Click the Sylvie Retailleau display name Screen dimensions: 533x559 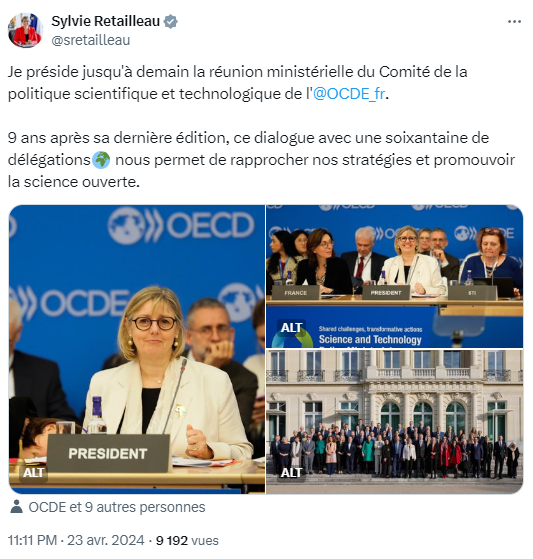point(106,21)
